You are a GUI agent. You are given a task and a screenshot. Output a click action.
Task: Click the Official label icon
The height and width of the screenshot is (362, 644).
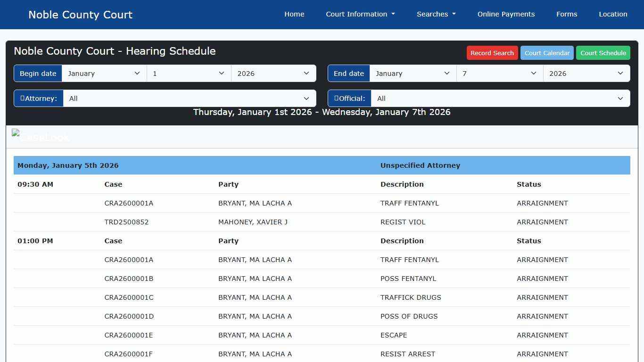pyautogui.click(x=336, y=98)
